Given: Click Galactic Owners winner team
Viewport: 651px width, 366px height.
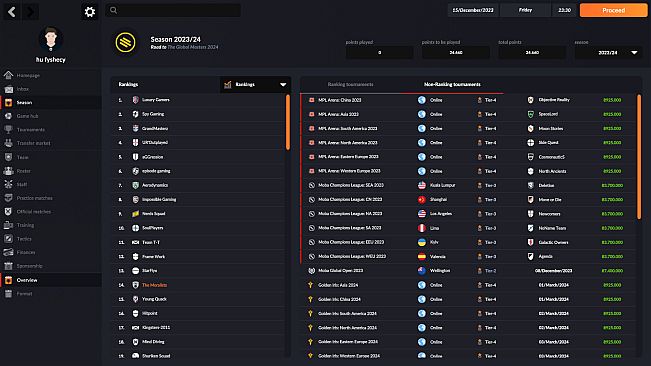Looking at the screenshot, I should (553, 242).
